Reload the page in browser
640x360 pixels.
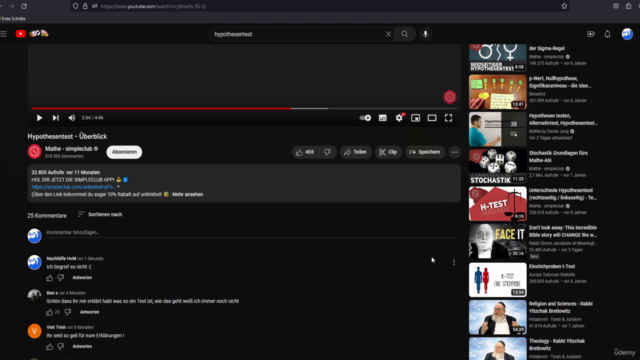click(x=24, y=6)
